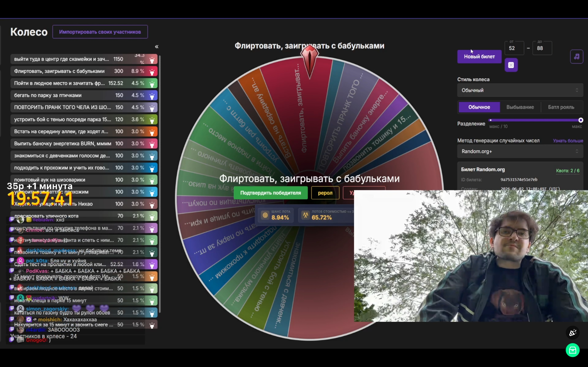This screenshot has height=367, width=588.
Task: Click crown icon for "кататься по газону" row
Action: coord(152,313)
